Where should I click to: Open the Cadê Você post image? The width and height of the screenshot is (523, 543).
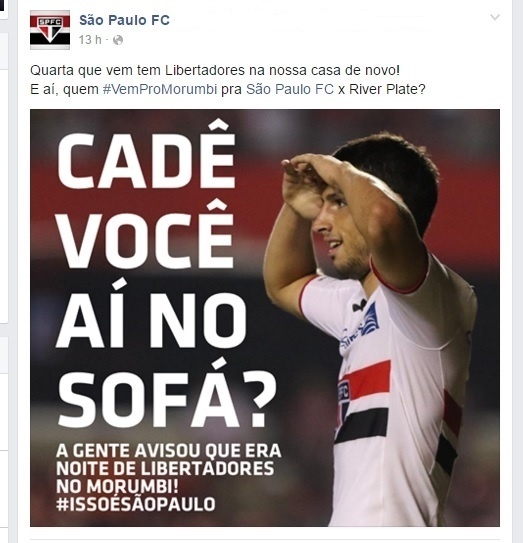[265, 318]
